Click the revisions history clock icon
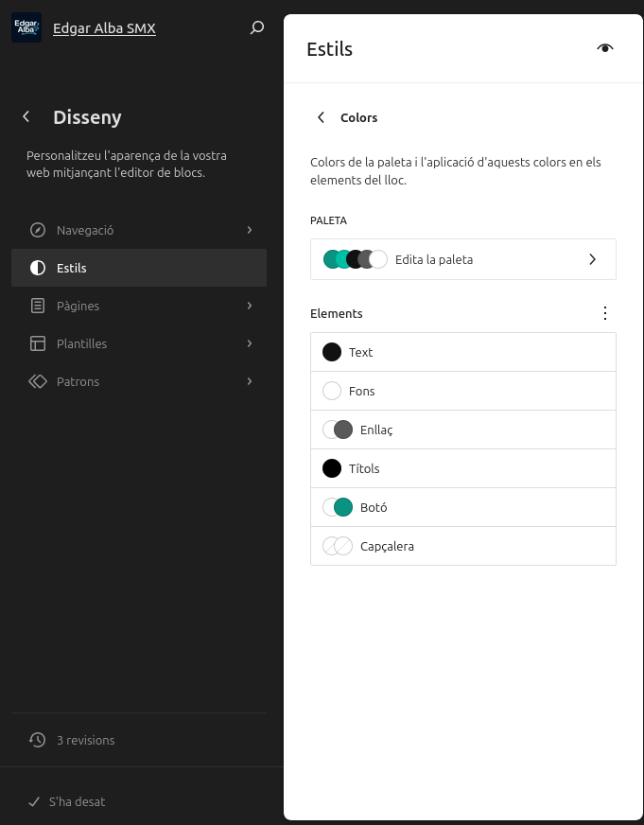This screenshot has height=825, width=644. pyautogui.click(x=37, y=740)
